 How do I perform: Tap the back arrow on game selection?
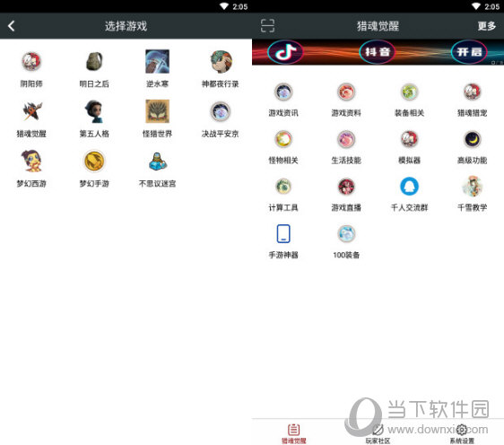pyautogui.click(x=12, y=26)
